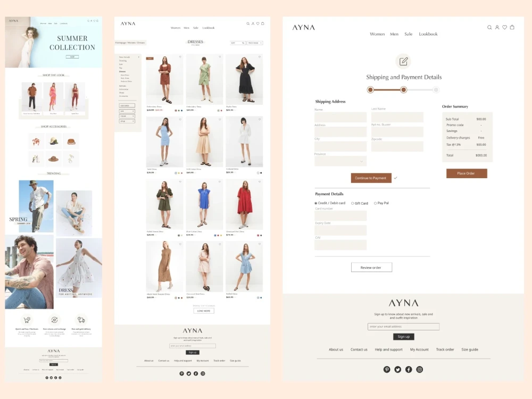Select the Credit / Debit card payment option

(330, 203)
